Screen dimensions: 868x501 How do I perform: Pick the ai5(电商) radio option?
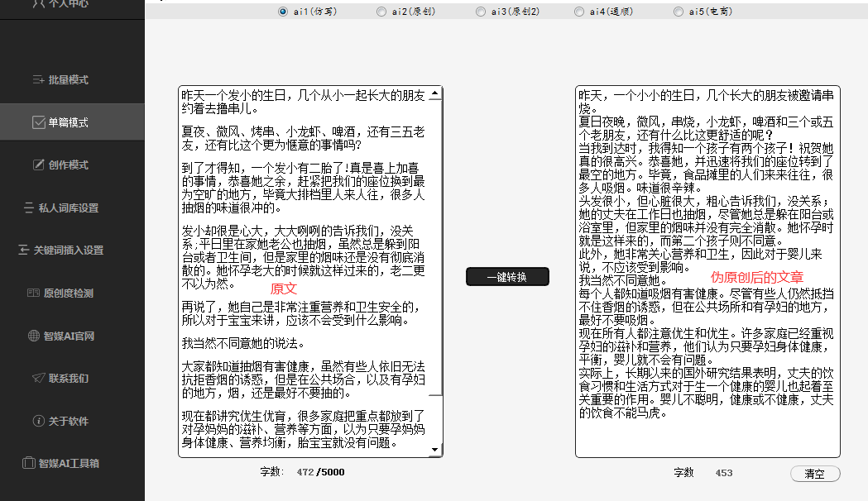point(679,12)
